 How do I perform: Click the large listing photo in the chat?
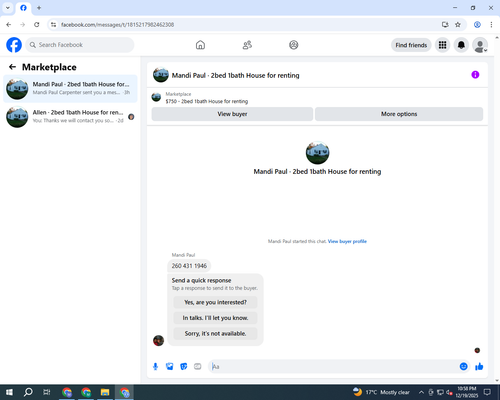(317, 153)
